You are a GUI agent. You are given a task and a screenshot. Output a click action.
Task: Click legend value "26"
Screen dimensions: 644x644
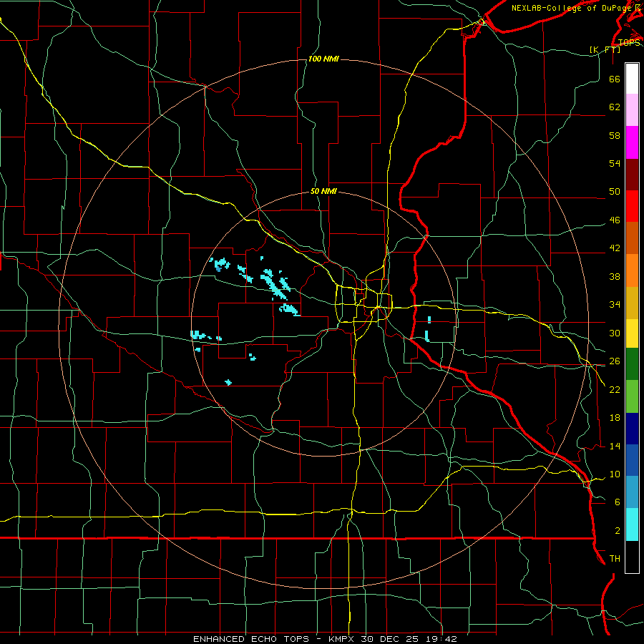click(615, 361)
